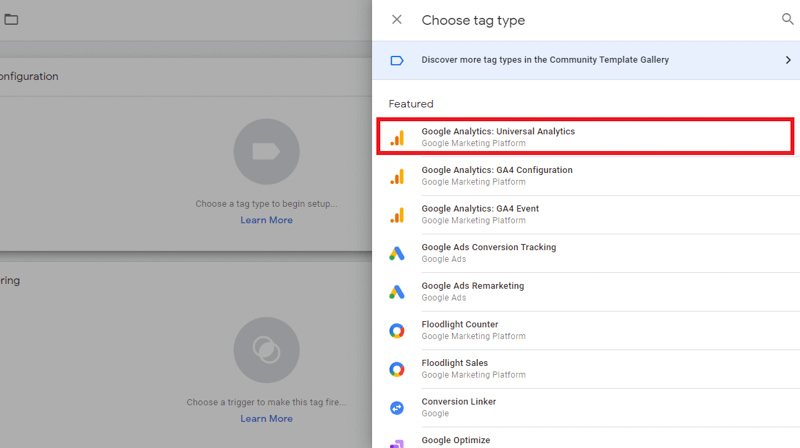The image size is (800, 448).
Task: Click tag placeholder circle in Tag Configuration
Action: (266, 152)
